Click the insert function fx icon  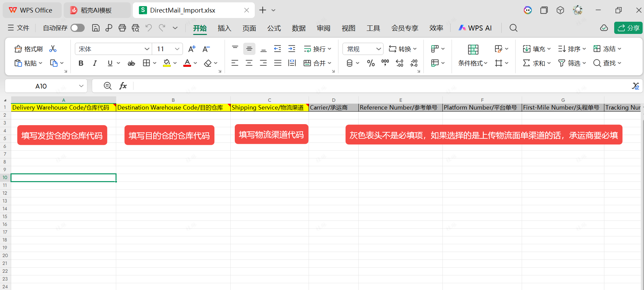tap(123, 86)
